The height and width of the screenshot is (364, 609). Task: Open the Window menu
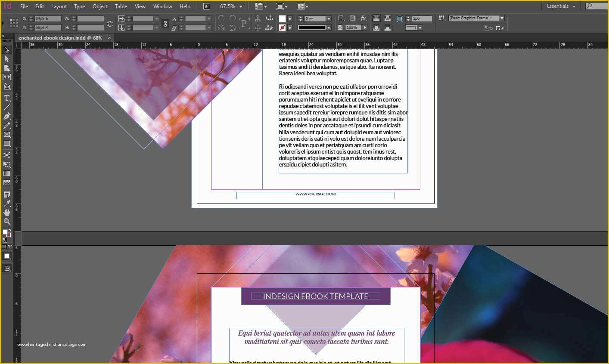[163, 6]
